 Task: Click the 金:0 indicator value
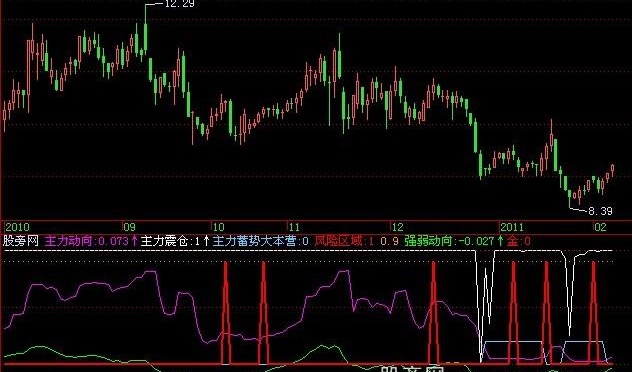518,241
